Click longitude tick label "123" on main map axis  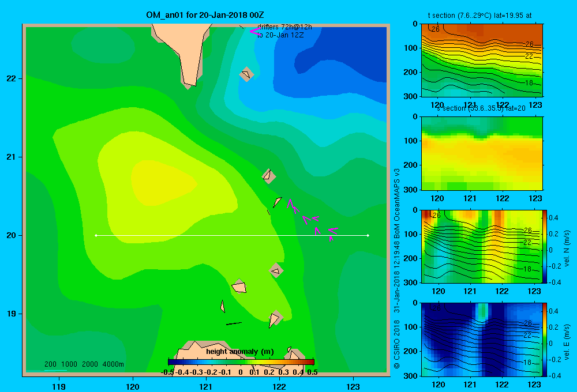coord(353,386)
